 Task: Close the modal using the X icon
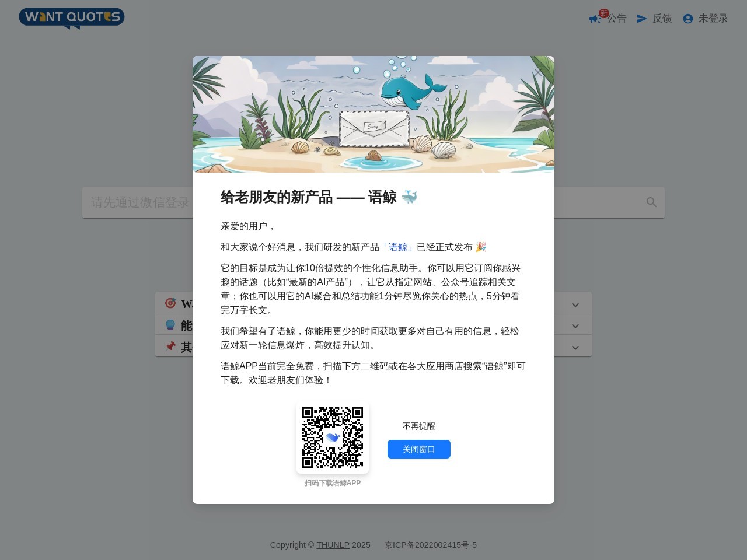pos(537,72)
